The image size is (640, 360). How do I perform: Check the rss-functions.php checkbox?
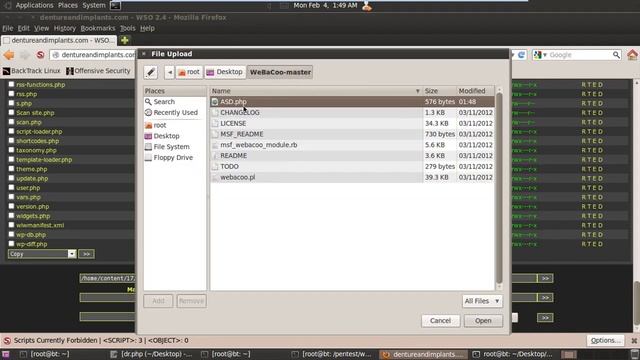11,84
